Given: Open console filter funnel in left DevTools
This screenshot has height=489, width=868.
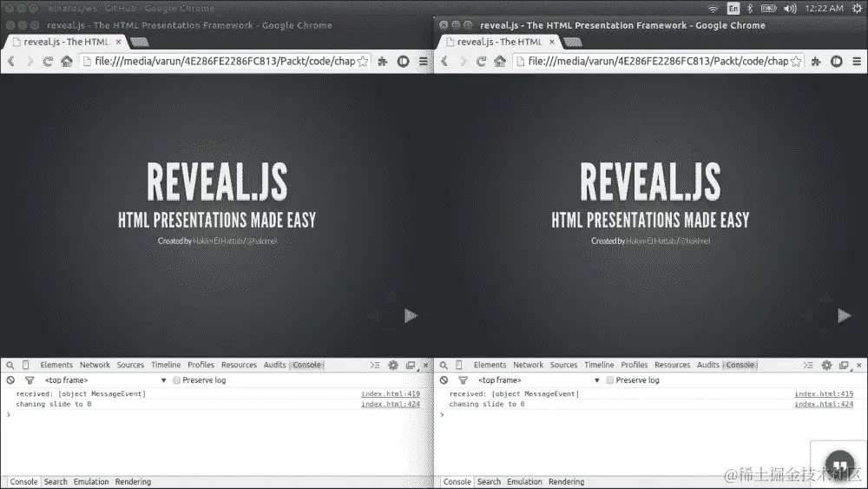Looking at the screenshot, I should 30,380.
